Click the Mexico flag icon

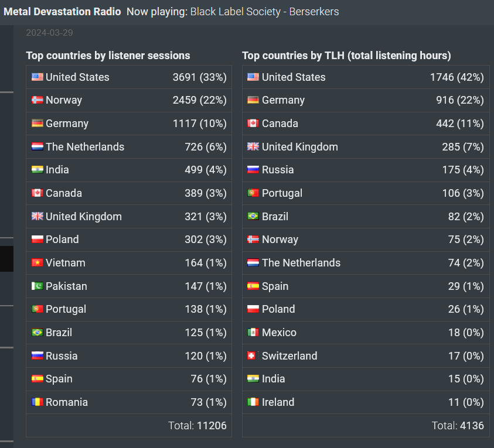(x=253, y=332)
